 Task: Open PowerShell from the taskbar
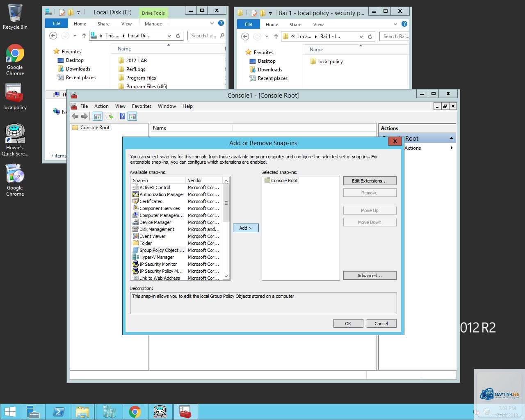pyautogui.click(x=59, y=412)
